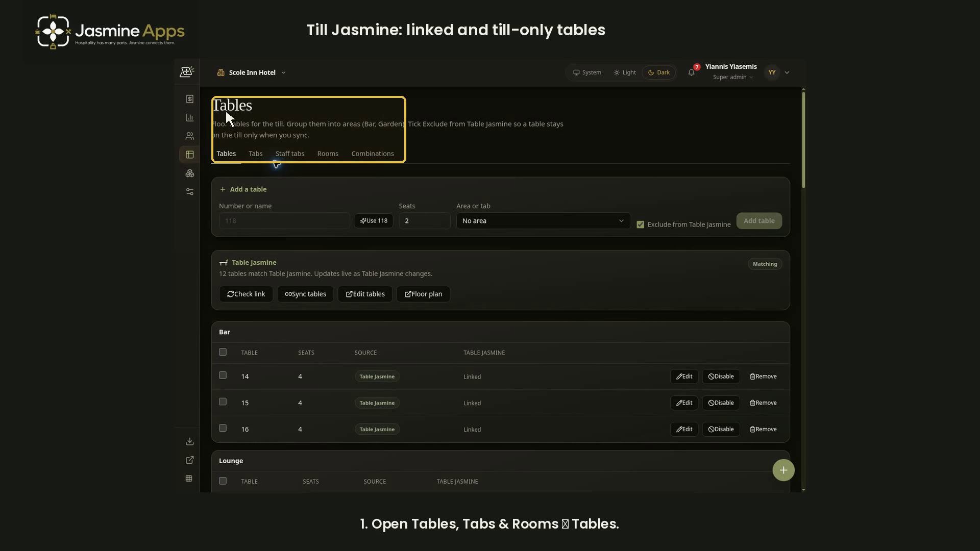Switch to the Tabs tab
The image size is (980, 551).
tap(255, 154)
